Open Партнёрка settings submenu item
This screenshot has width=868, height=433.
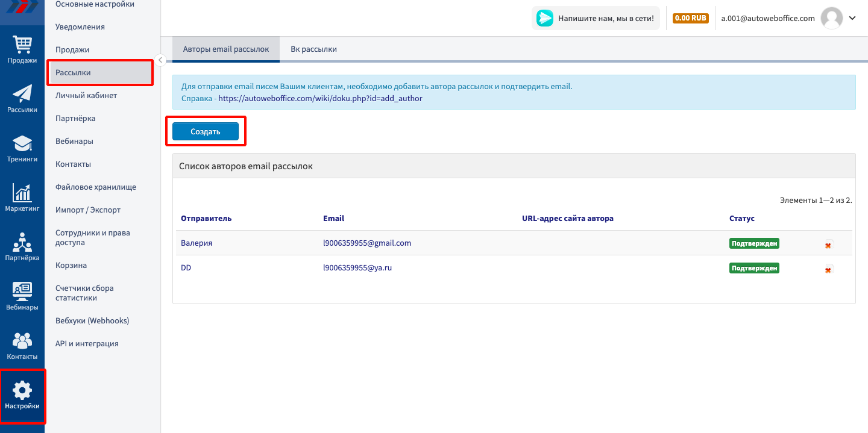coord(75,118)
